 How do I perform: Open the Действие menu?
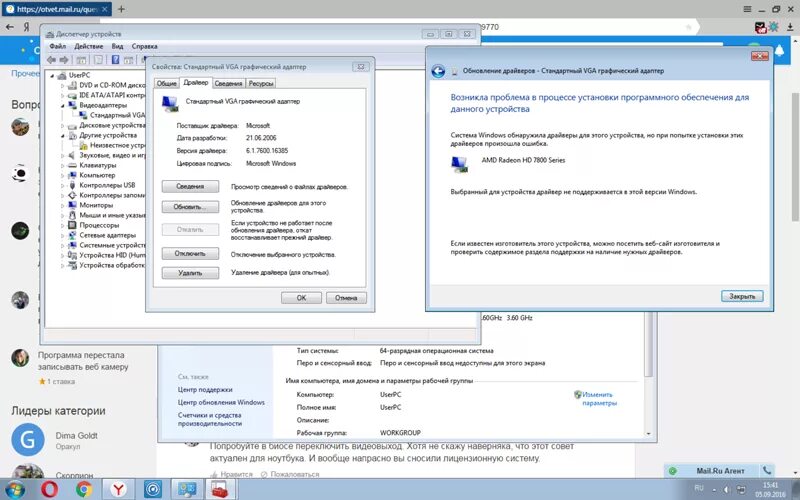(x=89, y=46)
